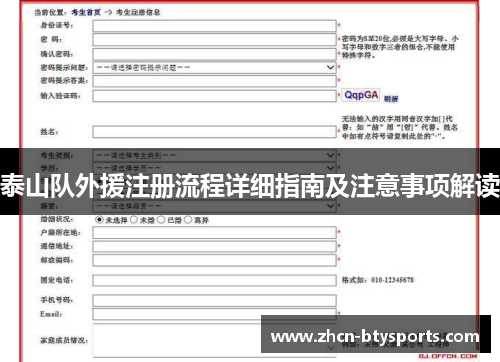The height and width of the screenshot is (362, 500).
Task: Click the 户籍所在地 input field
Action: pos(214,233)
